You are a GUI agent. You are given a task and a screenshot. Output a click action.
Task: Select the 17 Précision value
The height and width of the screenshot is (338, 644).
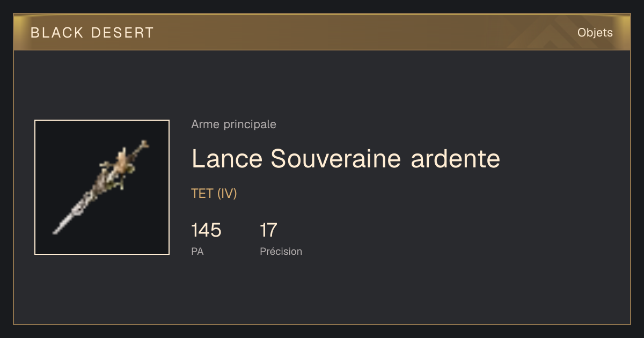point(268,230)
